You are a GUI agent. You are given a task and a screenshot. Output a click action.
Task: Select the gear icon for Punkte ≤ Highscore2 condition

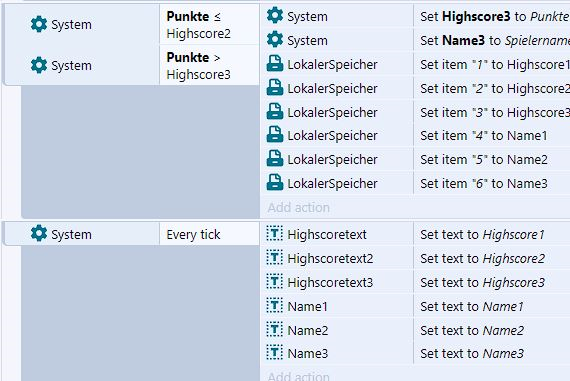pyautogui.click(x=39, y=24)
